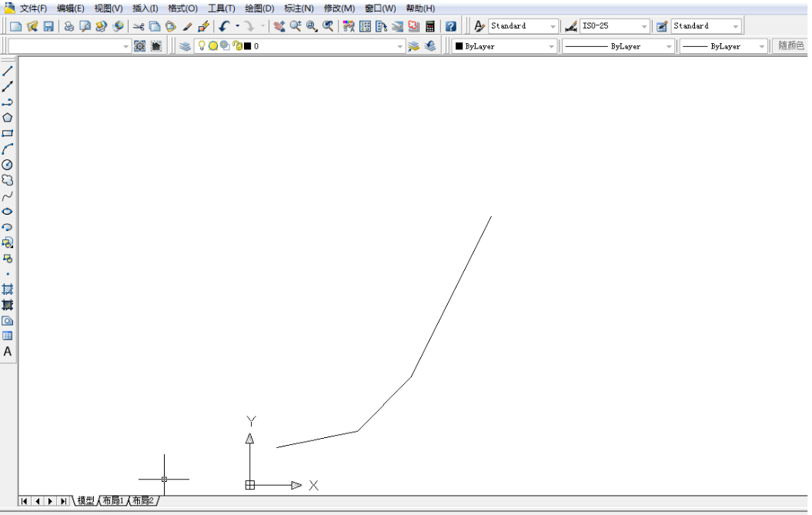Select the Line drawing tool

coord(7,71)
